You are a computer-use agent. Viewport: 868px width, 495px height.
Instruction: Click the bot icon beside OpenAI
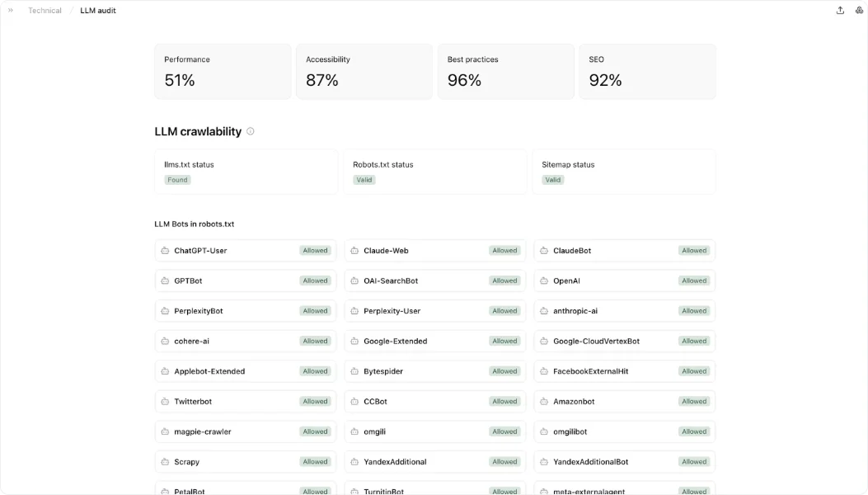(x=544, y=280)
